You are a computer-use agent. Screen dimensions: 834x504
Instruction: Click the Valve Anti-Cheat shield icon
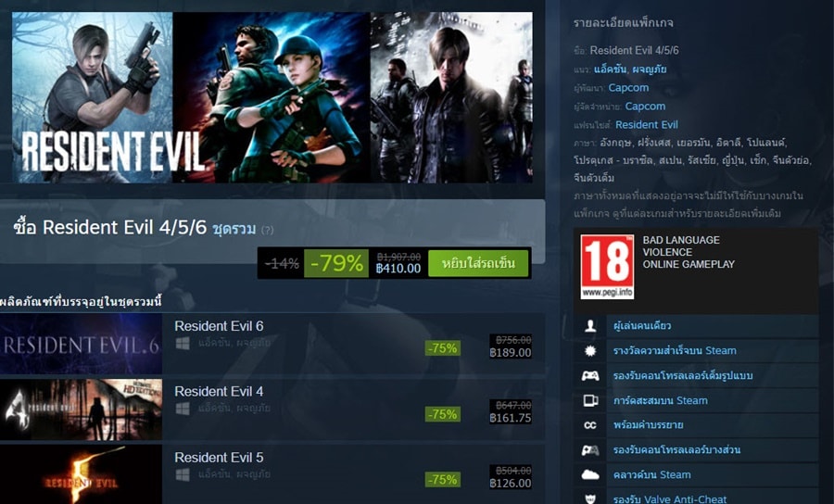590,498
